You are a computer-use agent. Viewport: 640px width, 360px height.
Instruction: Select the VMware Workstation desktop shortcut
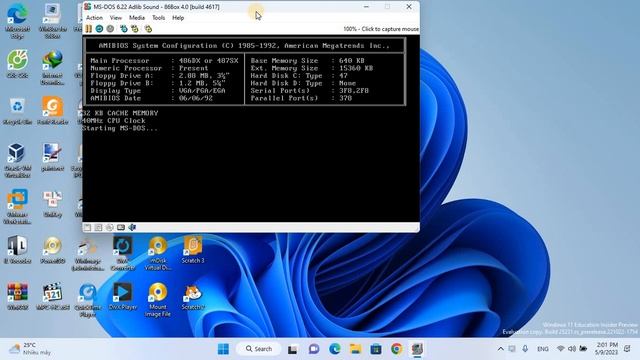tap(17, 207)
